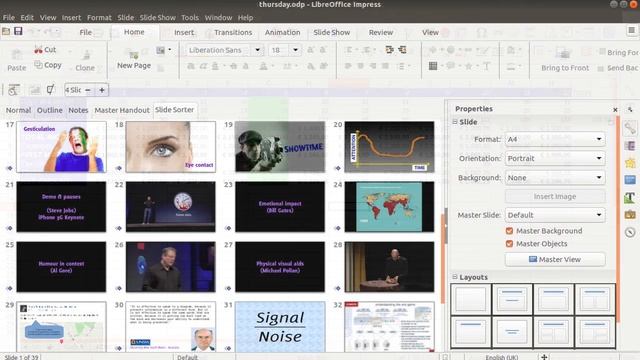
Task: Open the slide layout dropdown arrow
Action: pyautogui.click(x=169, y=50)
